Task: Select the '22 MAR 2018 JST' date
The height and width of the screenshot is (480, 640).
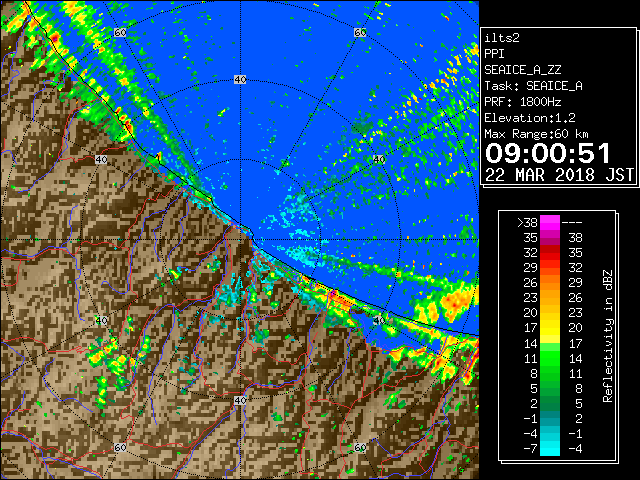Action: (559, 175)
